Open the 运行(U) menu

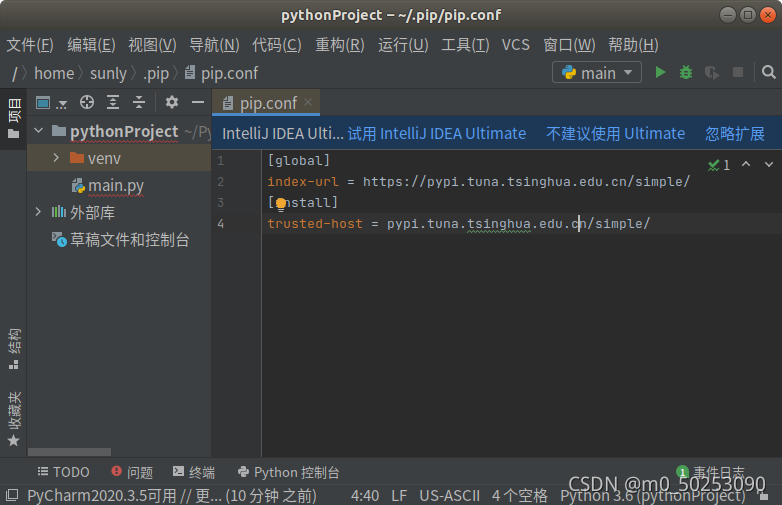coord(403,45)
